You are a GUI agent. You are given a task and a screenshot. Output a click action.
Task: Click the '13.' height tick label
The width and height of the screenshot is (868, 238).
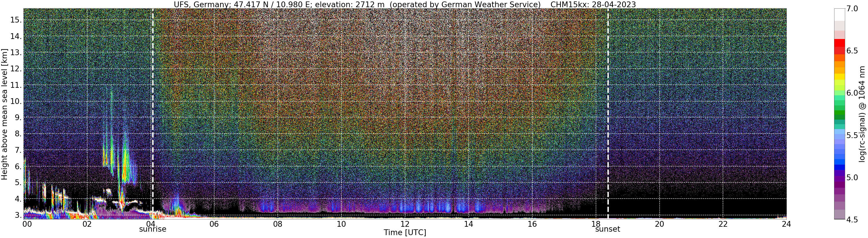point(16,53)
